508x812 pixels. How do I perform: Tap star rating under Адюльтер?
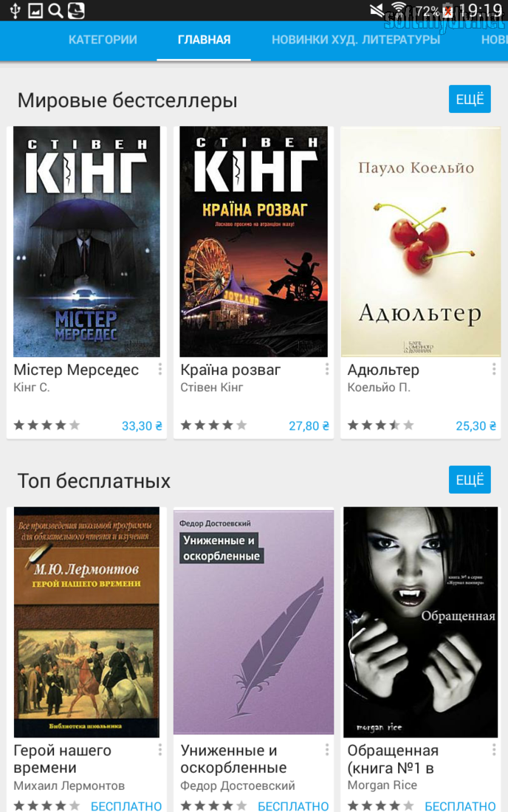380,426
